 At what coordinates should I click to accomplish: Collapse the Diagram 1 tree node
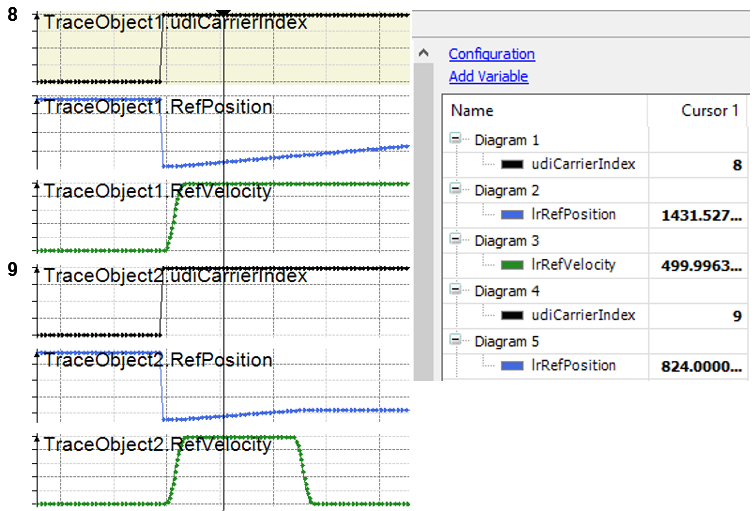457,139
